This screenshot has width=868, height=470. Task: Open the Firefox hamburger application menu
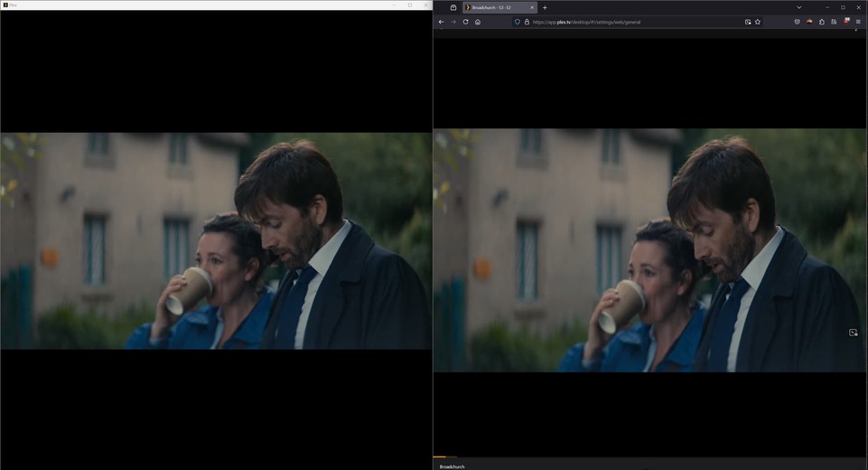[x=858, y=22]
